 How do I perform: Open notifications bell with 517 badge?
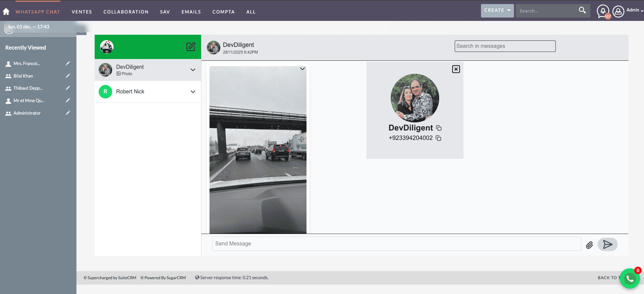[x=603, y=11]
